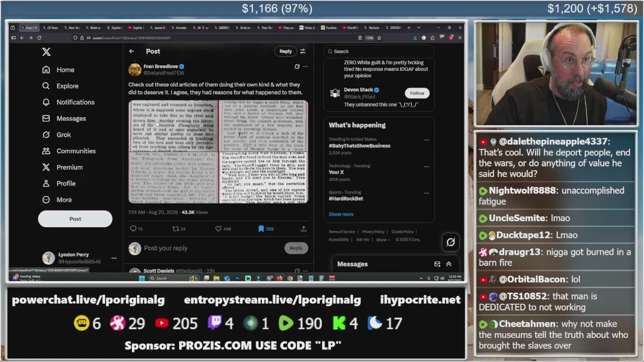Click the grey Reply button beside reply field
Screen dimensions: 644x362
point(296,248)
